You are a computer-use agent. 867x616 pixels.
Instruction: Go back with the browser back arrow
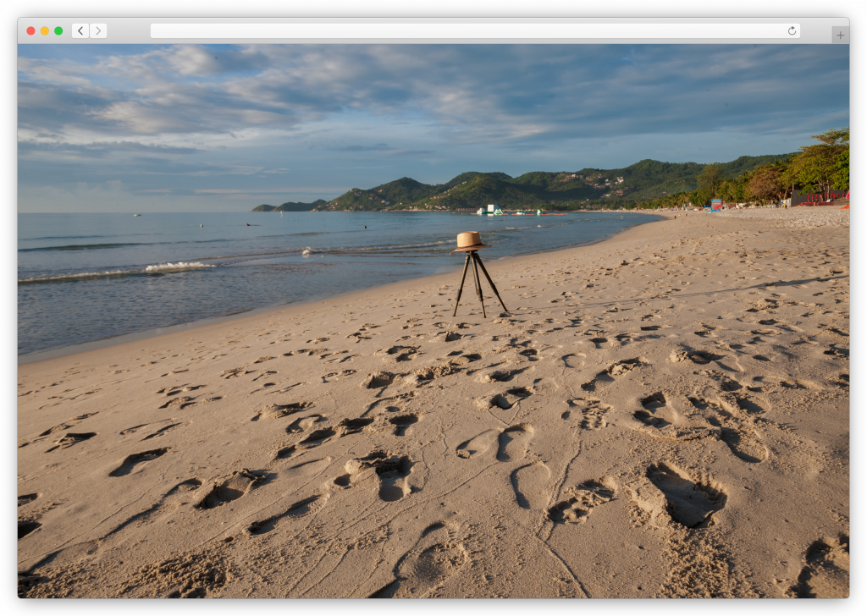click(80, 31)
